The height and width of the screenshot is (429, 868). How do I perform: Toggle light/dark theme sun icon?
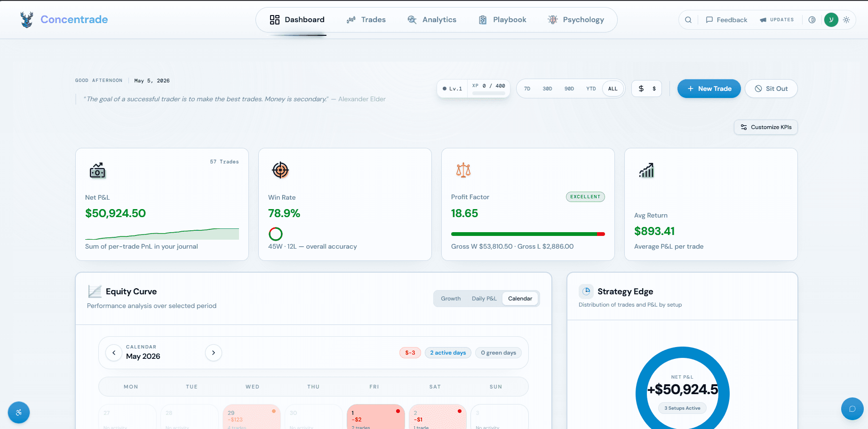click(846, 20)
